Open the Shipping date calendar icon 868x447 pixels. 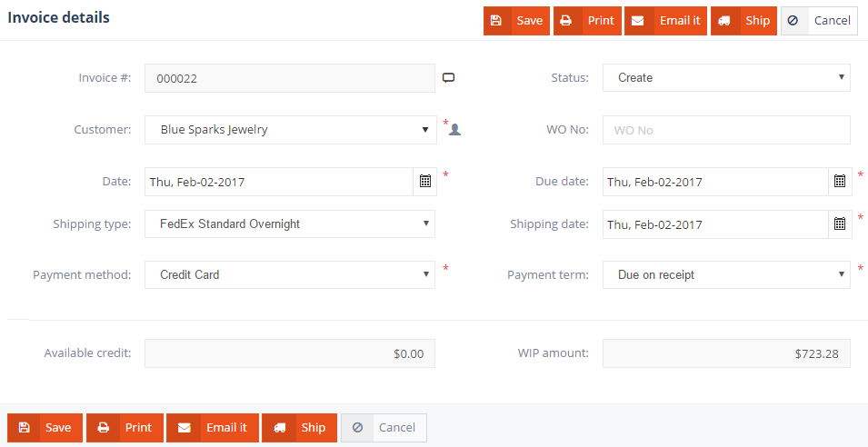pyautogui.click(x=840, y=224)
